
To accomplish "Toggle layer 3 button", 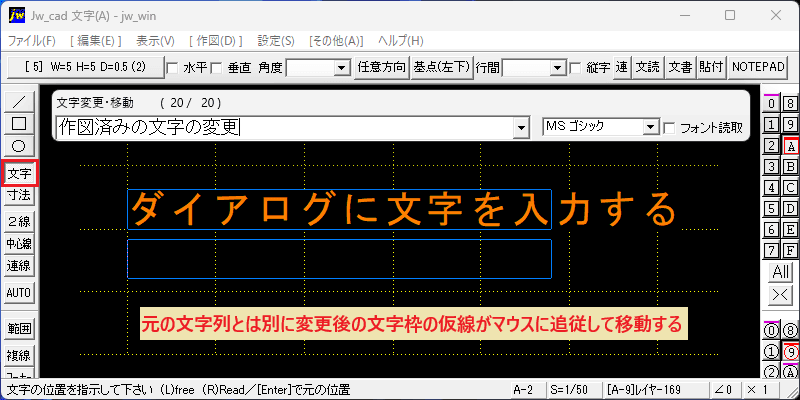I will 772,167.
